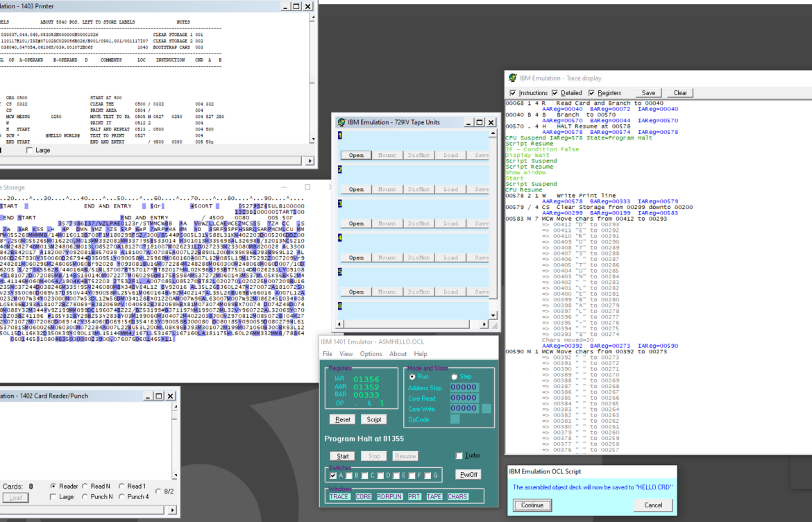Check sense switch B

tap(349, 475)
